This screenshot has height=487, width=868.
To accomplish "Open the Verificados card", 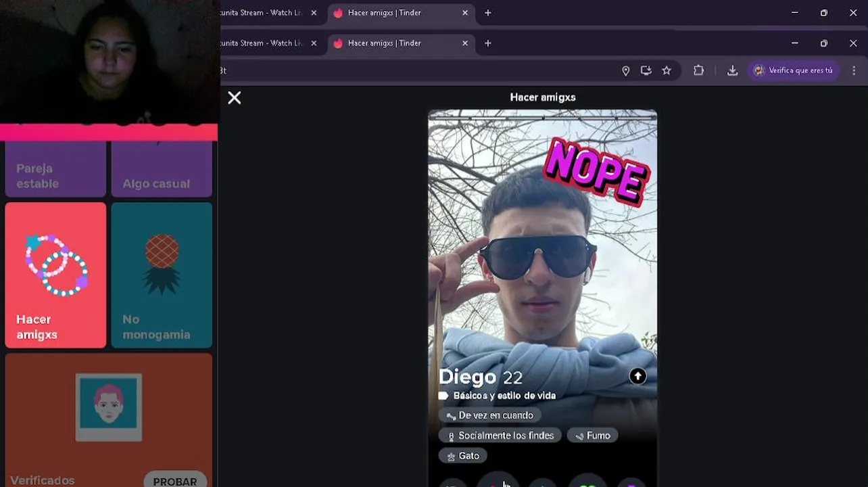I will coord(108,419).
